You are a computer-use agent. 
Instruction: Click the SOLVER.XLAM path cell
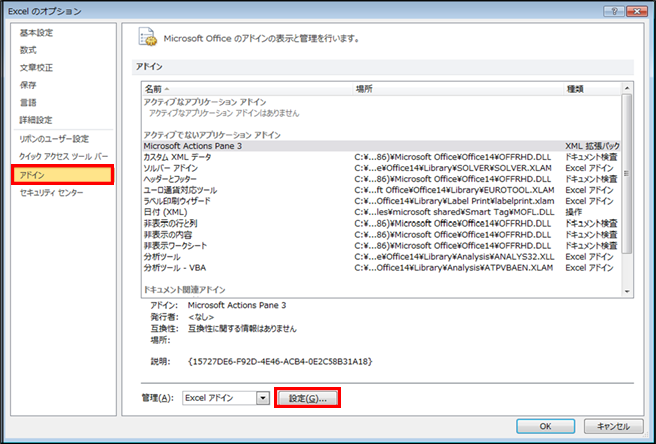point(453,168)
